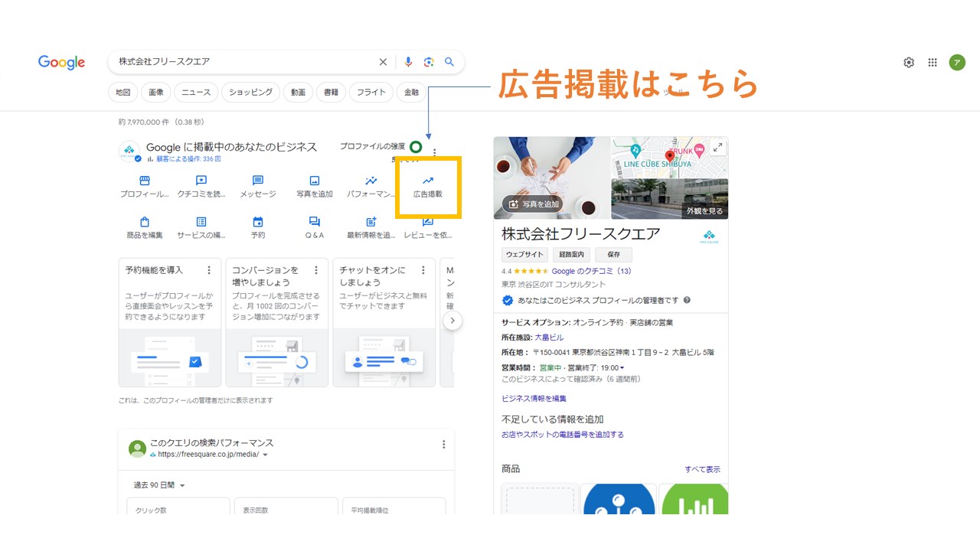Viewport: 980px width, 551px height.
Task: Expand the map with the fullscreen icon
Action: tap(717, 148)
